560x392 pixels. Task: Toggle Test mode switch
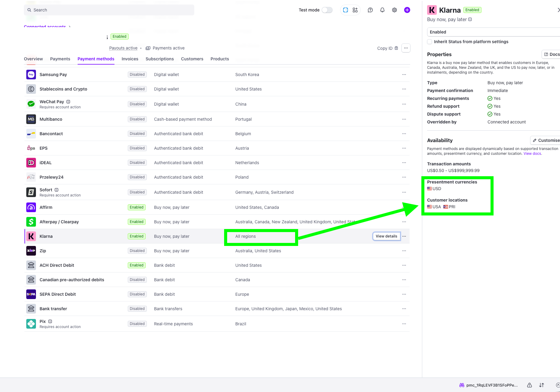[x=327, y=10]
